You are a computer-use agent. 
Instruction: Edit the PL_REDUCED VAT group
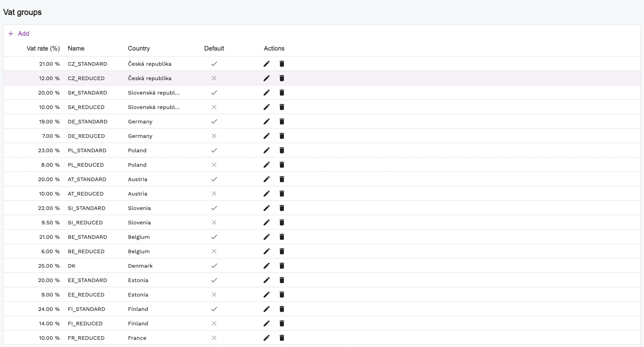tap(267, 165)
